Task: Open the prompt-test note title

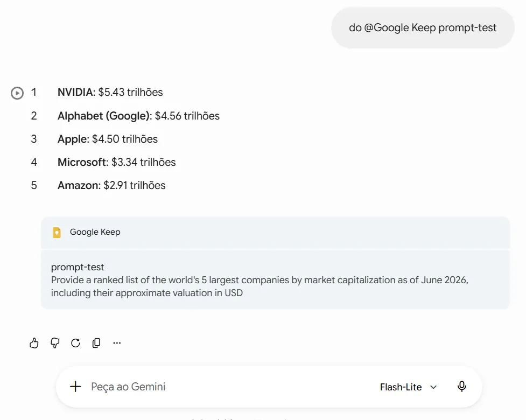Action: pos(78,267)
